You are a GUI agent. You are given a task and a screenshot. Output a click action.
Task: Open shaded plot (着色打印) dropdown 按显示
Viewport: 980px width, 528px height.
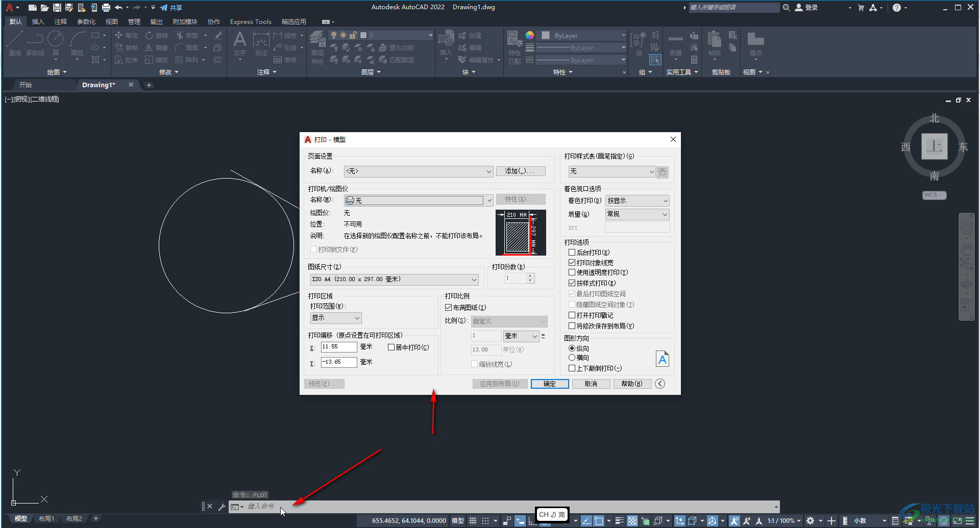(637, 201)
